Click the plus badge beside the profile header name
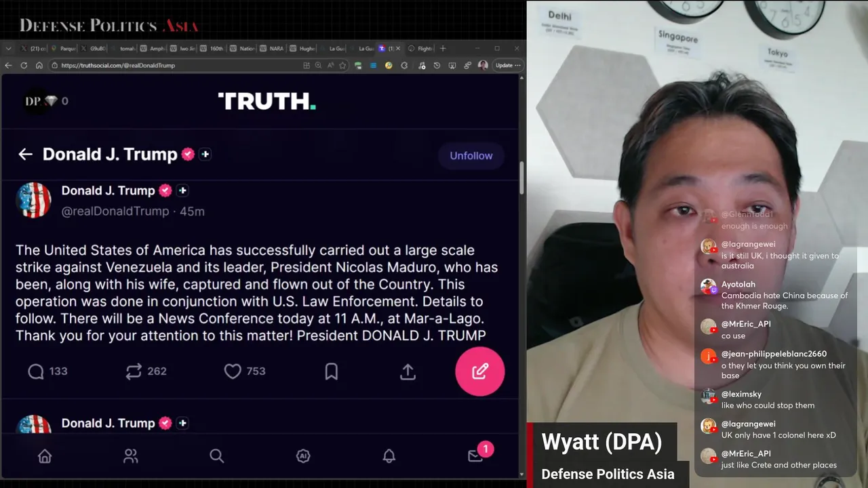The height and width of the screenshot is (488, 868). (205, 155)
